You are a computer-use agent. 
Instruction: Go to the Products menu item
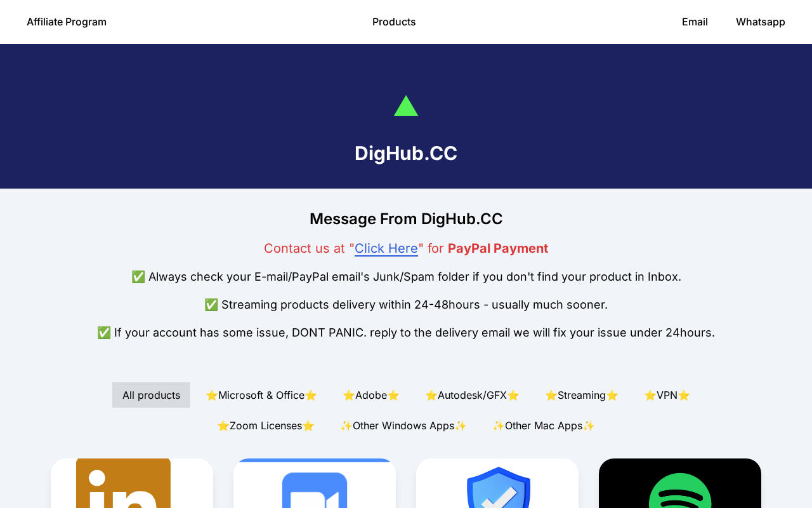pyautogui.click(x=394, y=22)
